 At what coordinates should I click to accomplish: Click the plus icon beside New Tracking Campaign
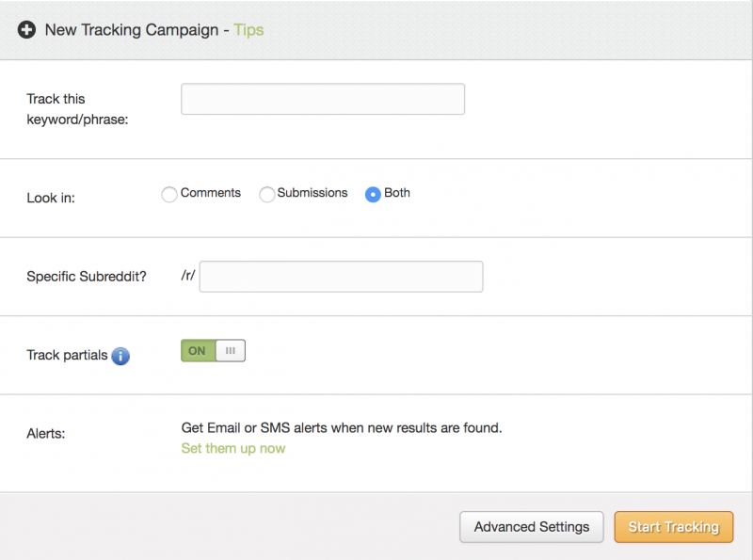point(26,30)
